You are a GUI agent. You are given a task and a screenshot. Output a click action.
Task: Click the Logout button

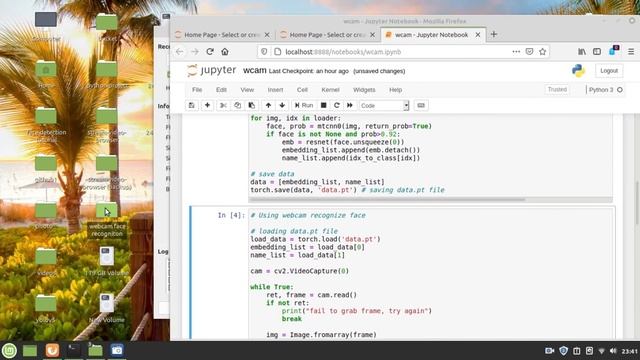coord(609,71)
